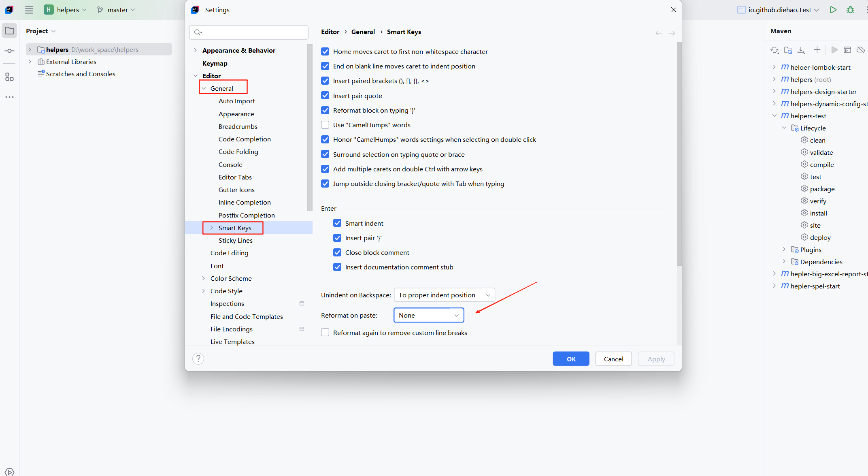Click the Maven add project plus icon
This screenshot has height=476, width=868.
[x=817, y=50]
